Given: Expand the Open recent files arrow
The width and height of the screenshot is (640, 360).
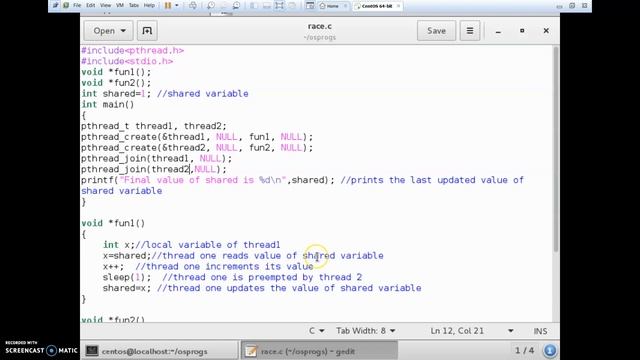Looking at the screenshot, I should pos(123,31).
